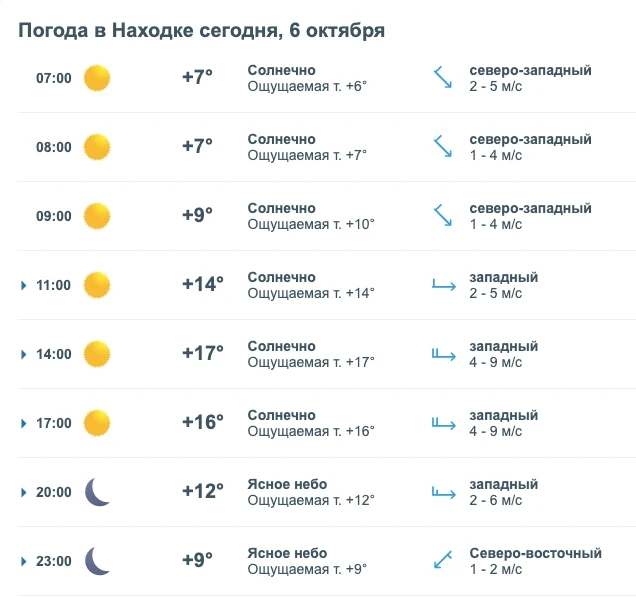This screenshot has height=597, width=636.
Task: Click the west wind arrow at 17:00
Action: [444, 423]
